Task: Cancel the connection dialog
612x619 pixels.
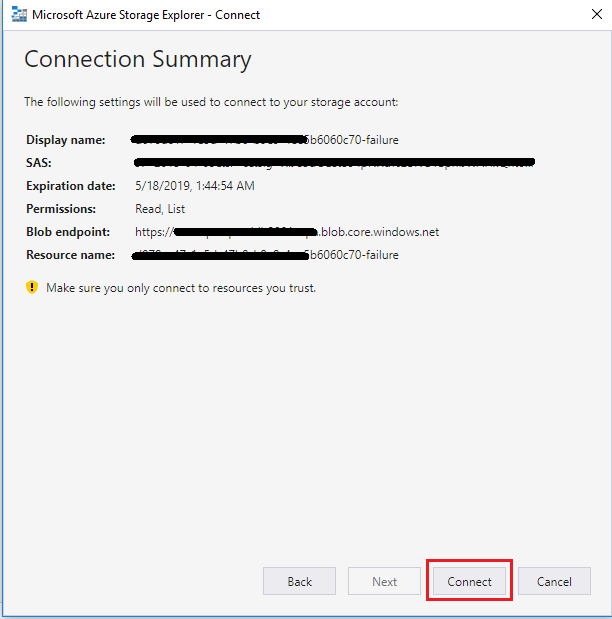Action: (x=554, y=581)
